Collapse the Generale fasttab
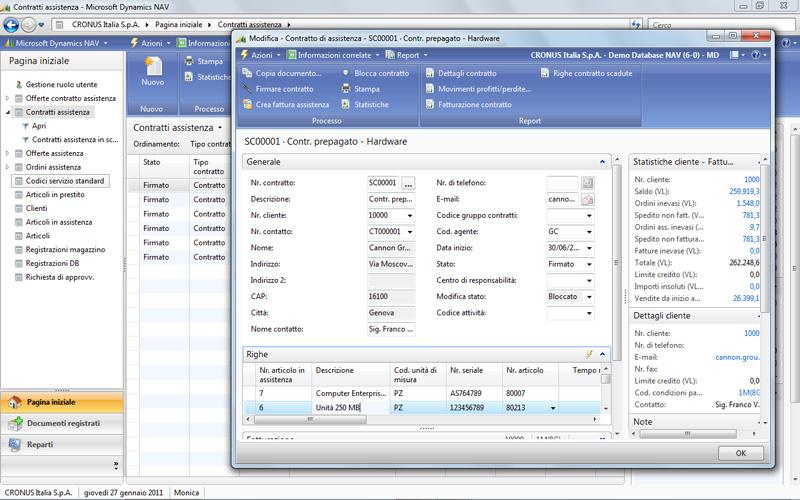 click(602, 162)
